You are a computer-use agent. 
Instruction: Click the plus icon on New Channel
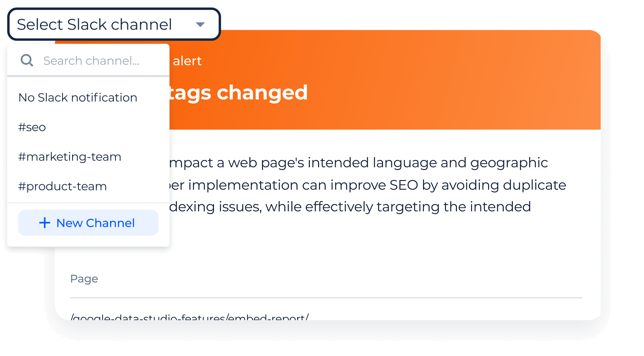[44, 223]
